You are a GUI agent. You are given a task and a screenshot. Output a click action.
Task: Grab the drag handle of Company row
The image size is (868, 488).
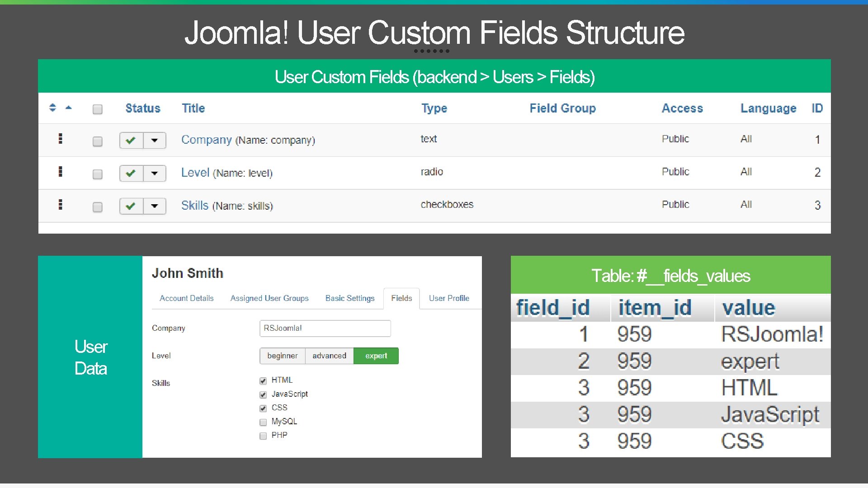pyautogui.click(x=61, y=139)
